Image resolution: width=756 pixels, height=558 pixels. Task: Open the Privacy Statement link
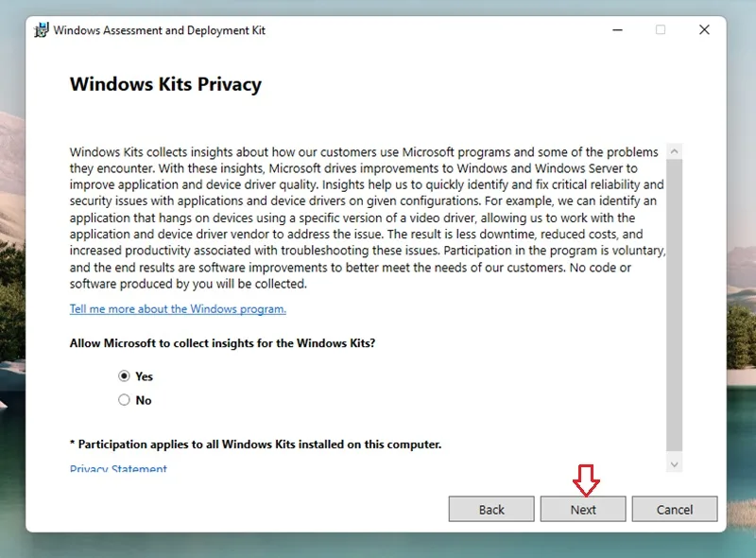[119, 468]
